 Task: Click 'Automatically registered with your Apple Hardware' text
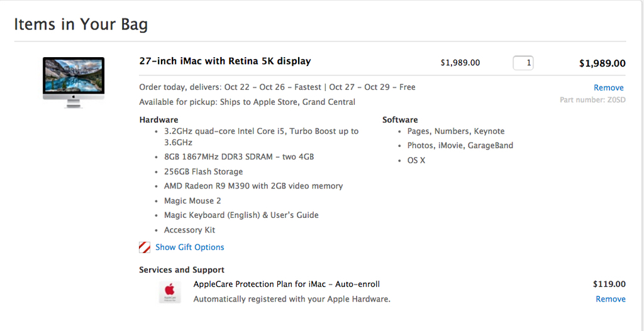[292, 299]
